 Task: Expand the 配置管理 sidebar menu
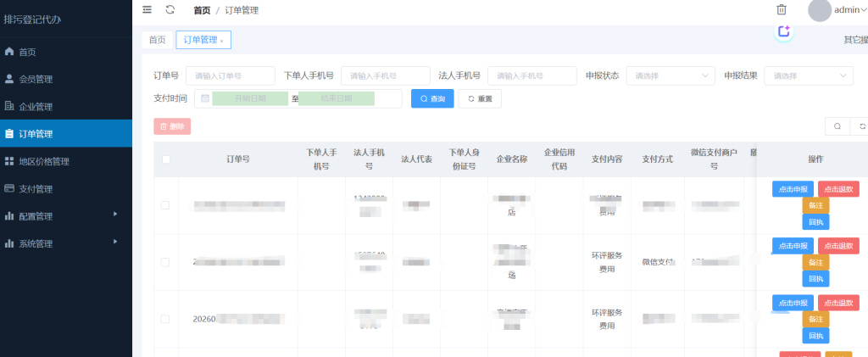pos(66,216)
